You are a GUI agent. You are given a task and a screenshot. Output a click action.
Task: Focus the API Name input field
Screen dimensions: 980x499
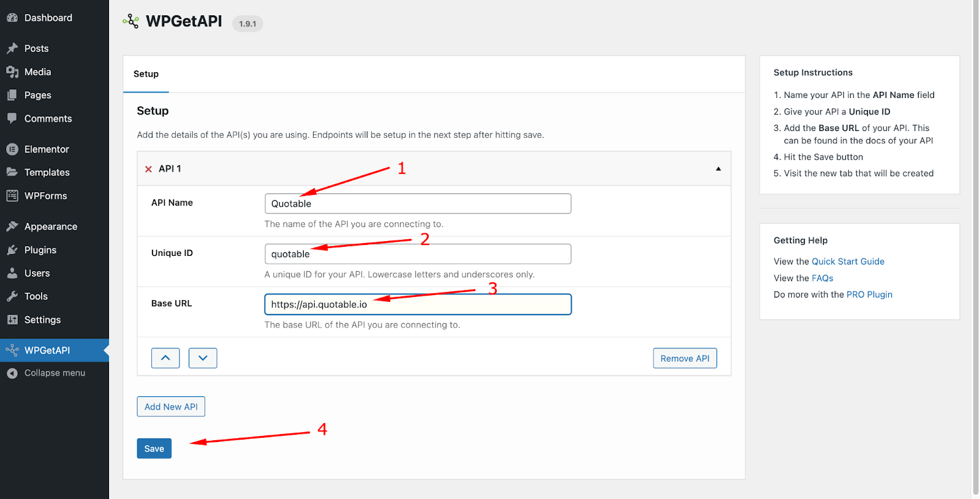pyautogui.click(x=418, y=204)
